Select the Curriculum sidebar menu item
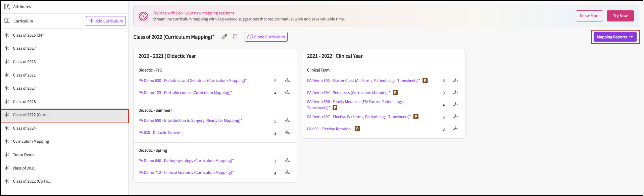The width and height of the screenshot is (644, 196). (23, 21)
